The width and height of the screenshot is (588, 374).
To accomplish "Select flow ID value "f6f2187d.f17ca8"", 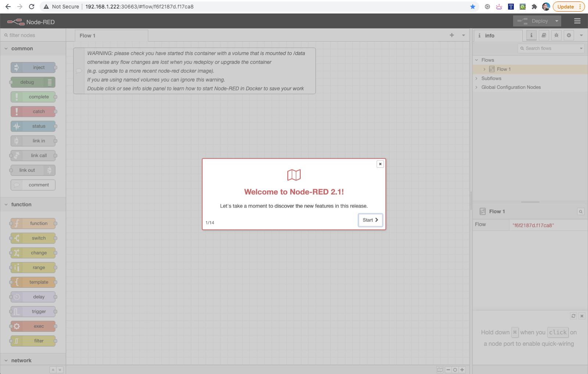I will pos(533,226).
